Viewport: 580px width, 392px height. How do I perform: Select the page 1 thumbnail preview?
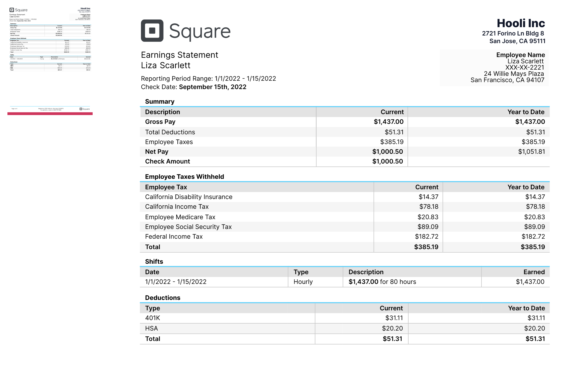tap(50, 61)
